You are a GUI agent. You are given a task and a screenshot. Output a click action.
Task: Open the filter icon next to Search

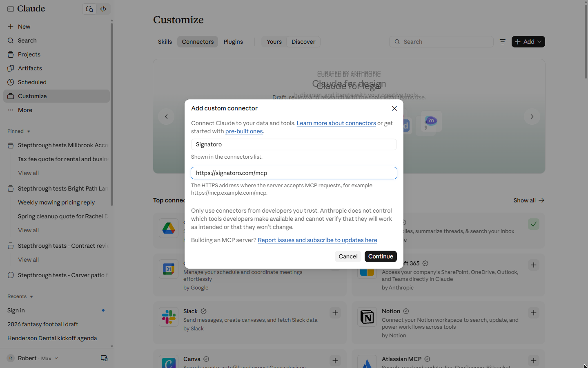[503, 42]
